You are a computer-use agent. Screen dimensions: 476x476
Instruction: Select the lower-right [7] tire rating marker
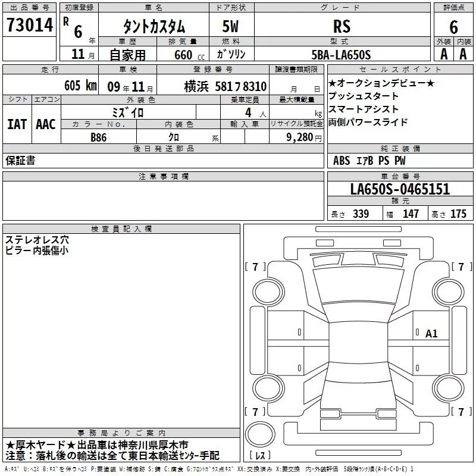pyautogui.click(x=461, y=412)
